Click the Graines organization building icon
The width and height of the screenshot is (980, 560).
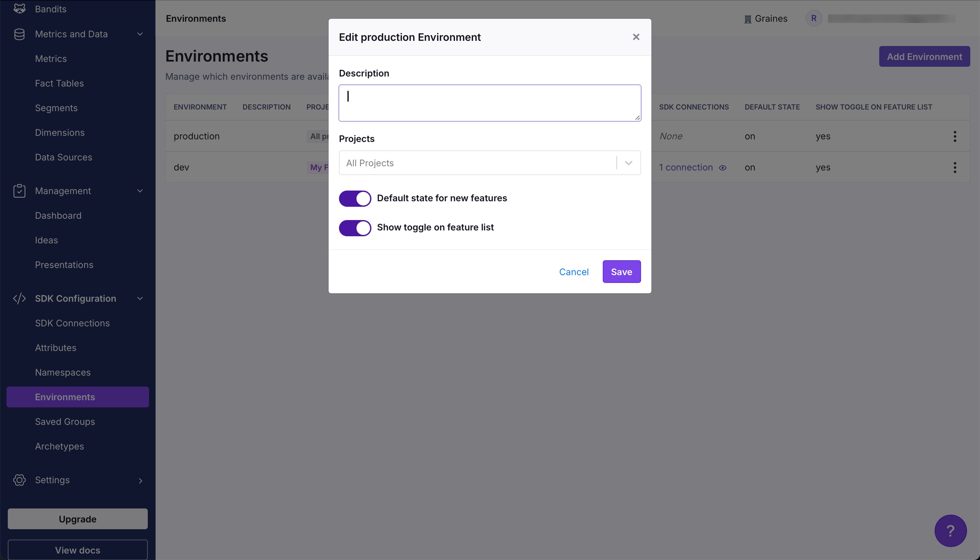coord(747,19)
